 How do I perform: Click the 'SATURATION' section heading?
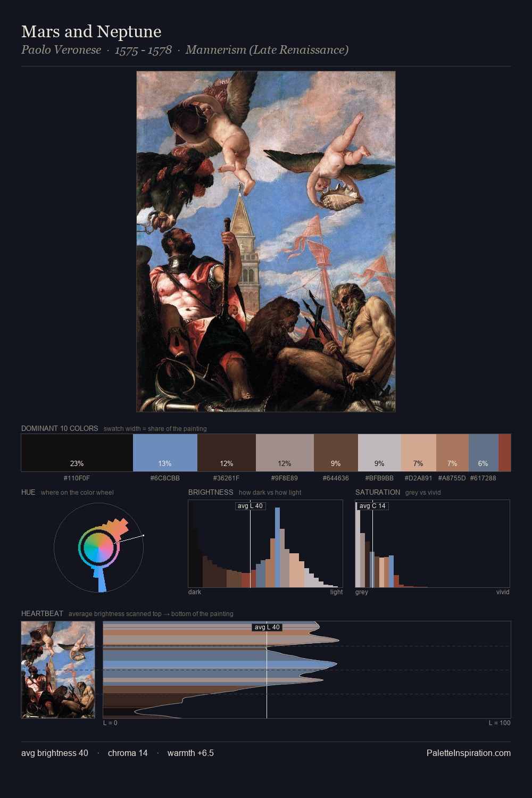click(378, 492)
